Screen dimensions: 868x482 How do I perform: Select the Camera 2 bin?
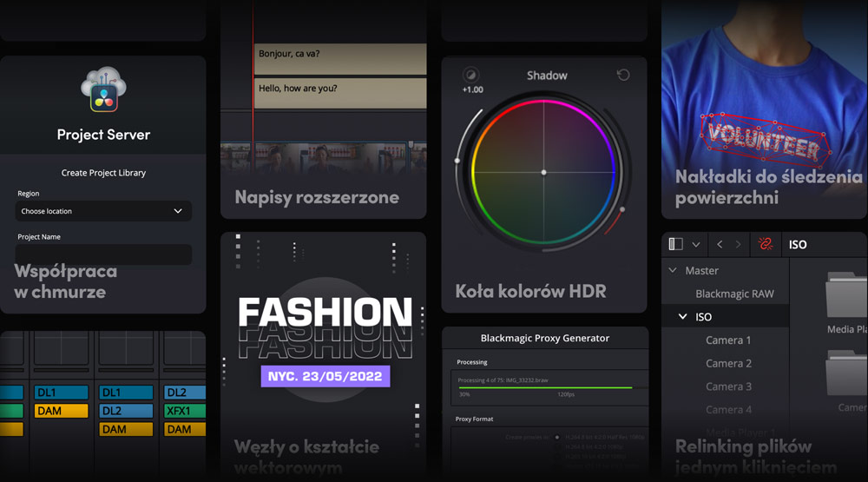[x=728, y=363]
